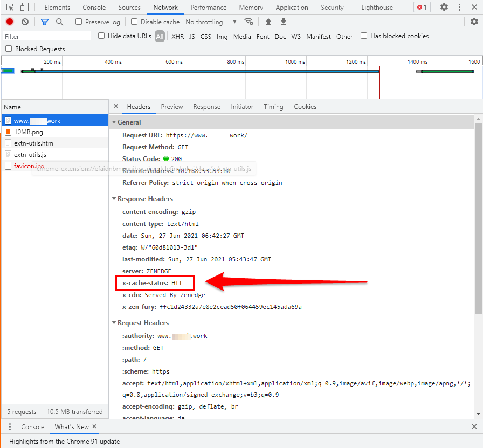Show the Initiator tab
483x448 pixels.
tap(242, 107)
